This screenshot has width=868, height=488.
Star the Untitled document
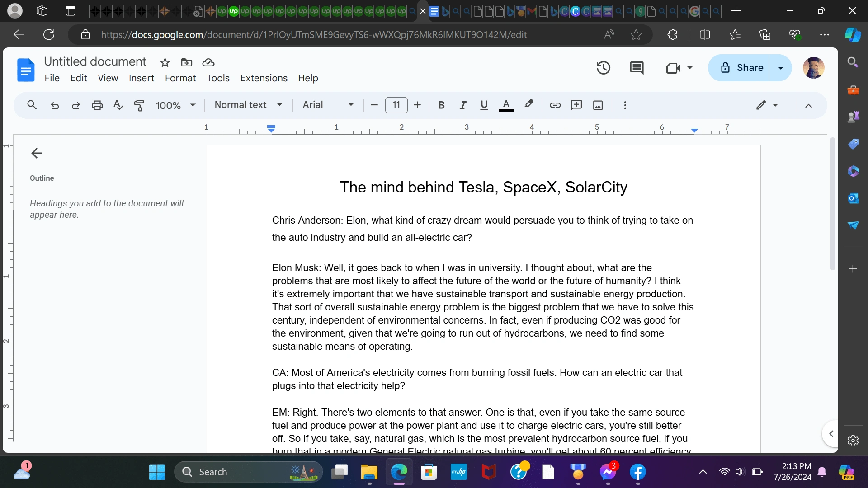point(165,62)
